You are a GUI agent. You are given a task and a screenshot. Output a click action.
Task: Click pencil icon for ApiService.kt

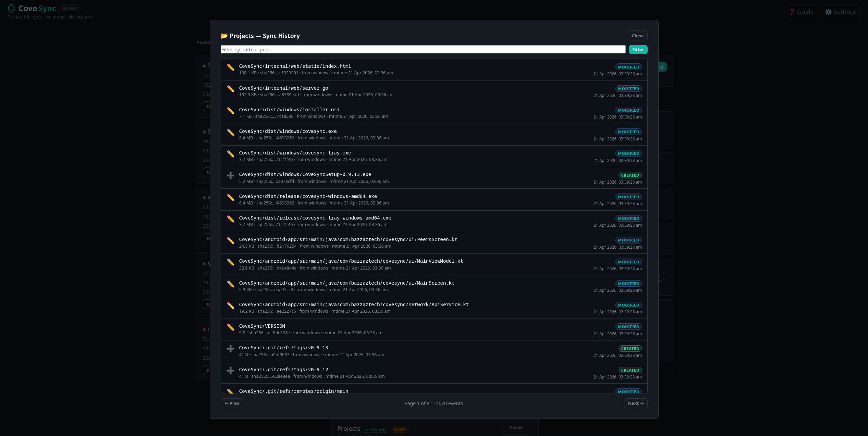(231, 306)
